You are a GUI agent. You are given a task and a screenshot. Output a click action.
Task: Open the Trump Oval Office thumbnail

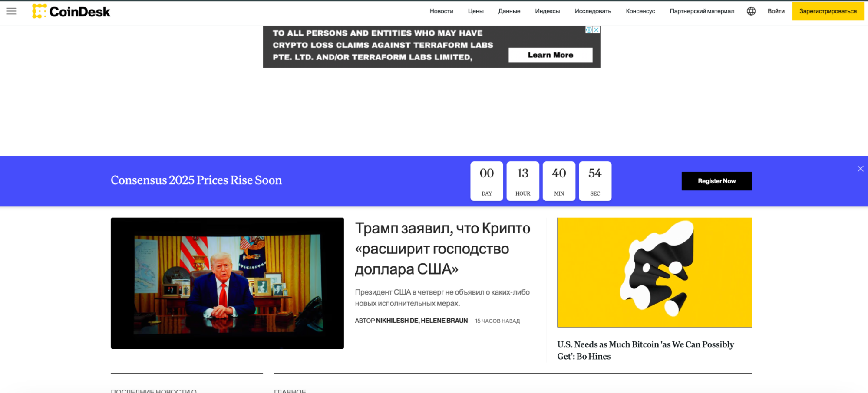point(227,283)
